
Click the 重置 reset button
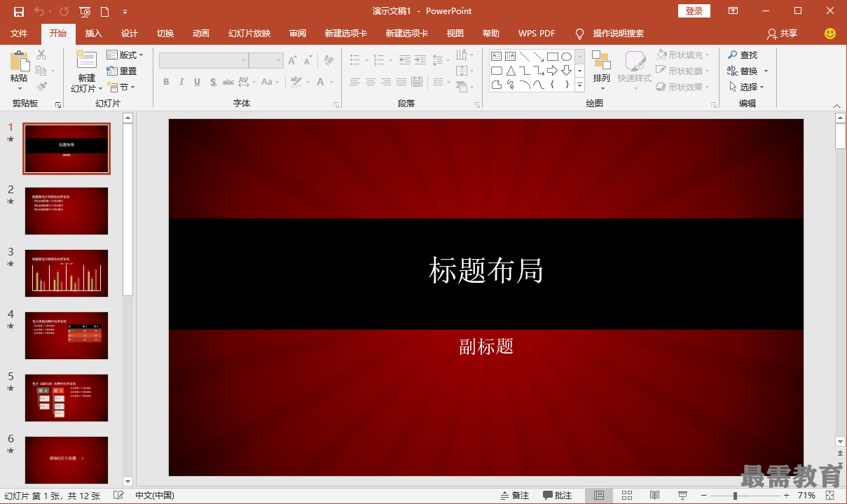click(122, 71)
